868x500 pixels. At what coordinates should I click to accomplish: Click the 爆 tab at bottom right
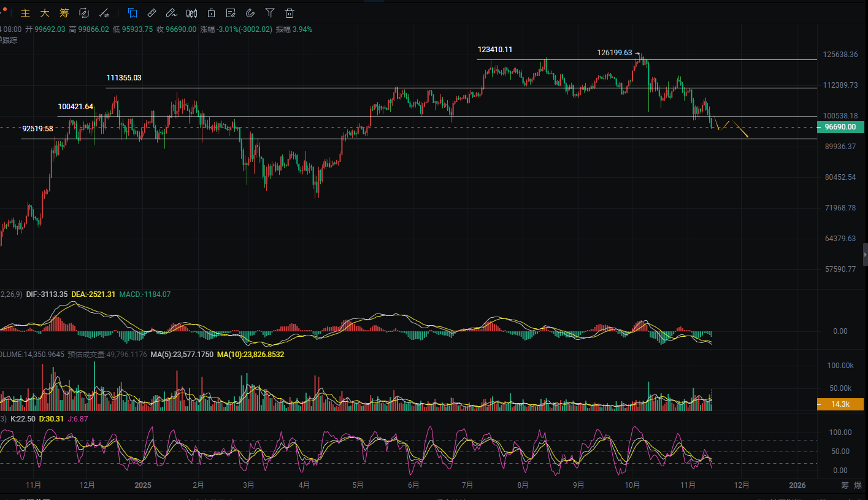(858, 485)
